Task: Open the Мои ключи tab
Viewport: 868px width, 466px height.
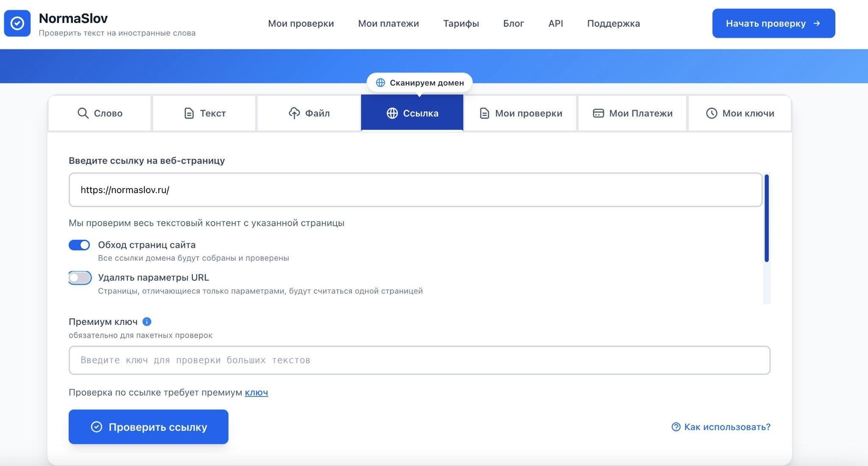Action: [740, 113]
